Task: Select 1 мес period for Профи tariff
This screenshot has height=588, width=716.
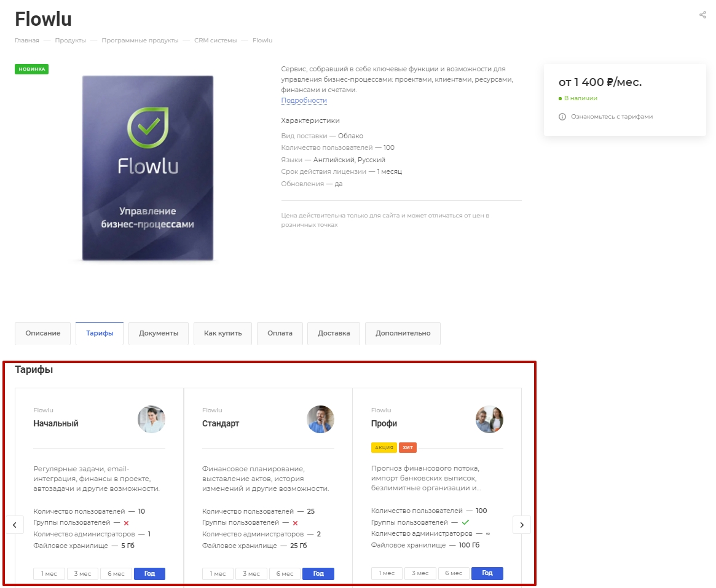Action: (x=387, y=573)
